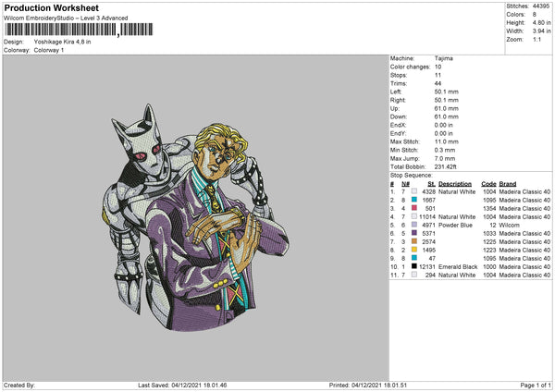The width and height of the screenshot is (555, 392).
Task: Click the yellow swatch in stop row 8
Action: click(414, 250)
